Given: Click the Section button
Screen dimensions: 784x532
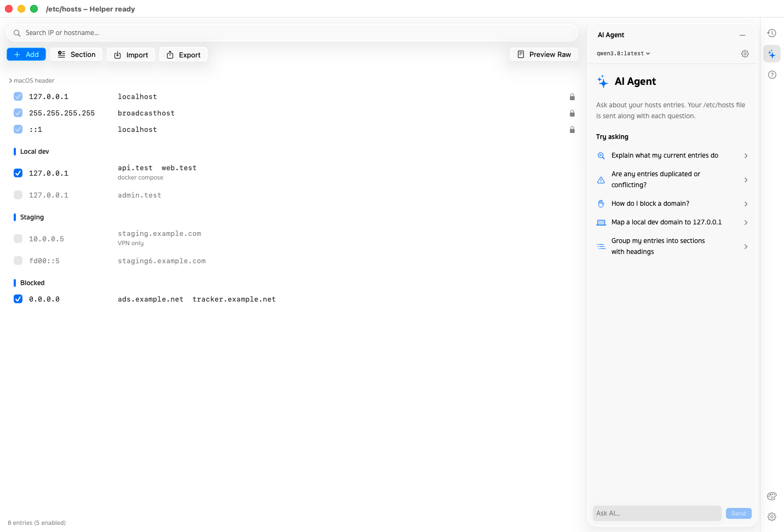Looking at the screenshot, I should pyautogui.click(x=77, y=55).
